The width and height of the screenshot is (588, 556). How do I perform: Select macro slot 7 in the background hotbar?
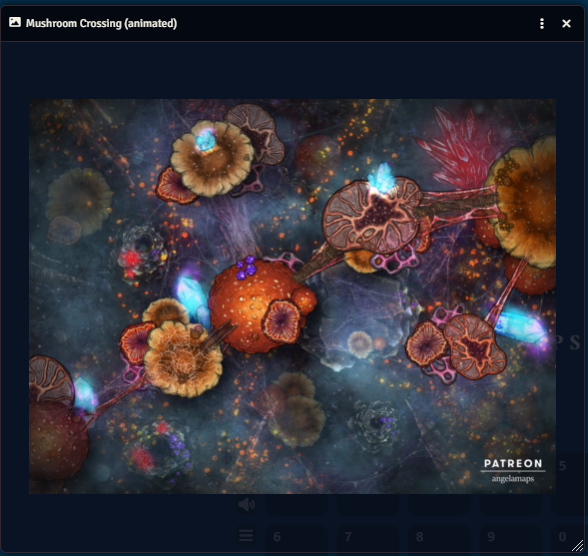coord(368,540)
